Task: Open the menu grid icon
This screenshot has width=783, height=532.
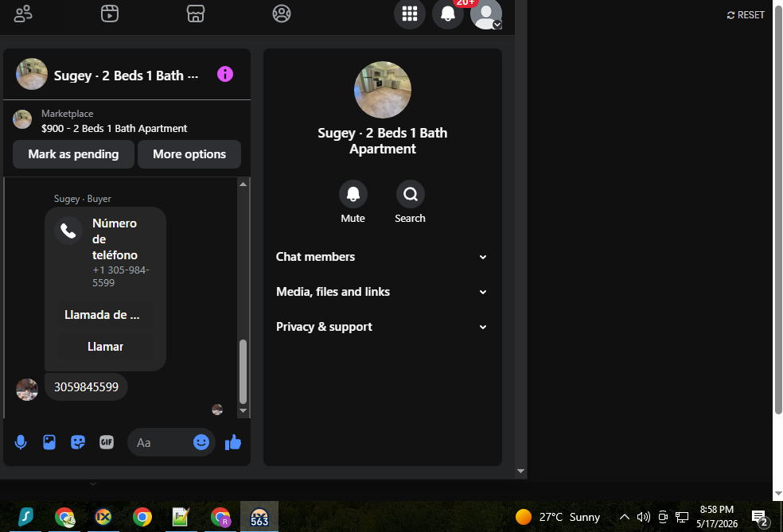Action: 410,14
